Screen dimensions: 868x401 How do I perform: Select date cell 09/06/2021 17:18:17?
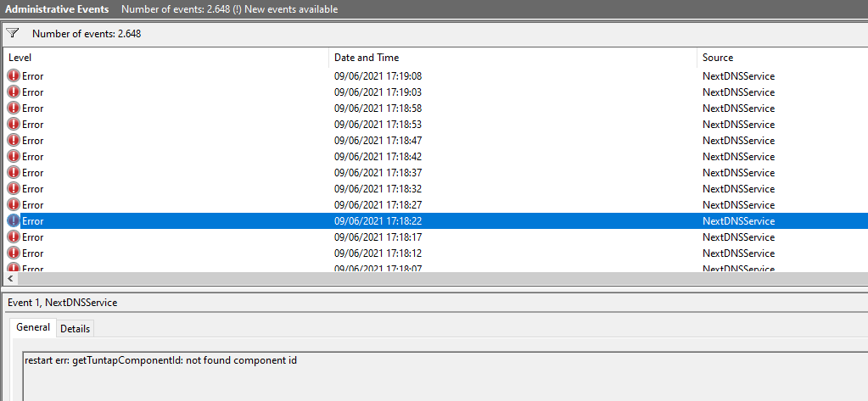click(x=378, y=237)
